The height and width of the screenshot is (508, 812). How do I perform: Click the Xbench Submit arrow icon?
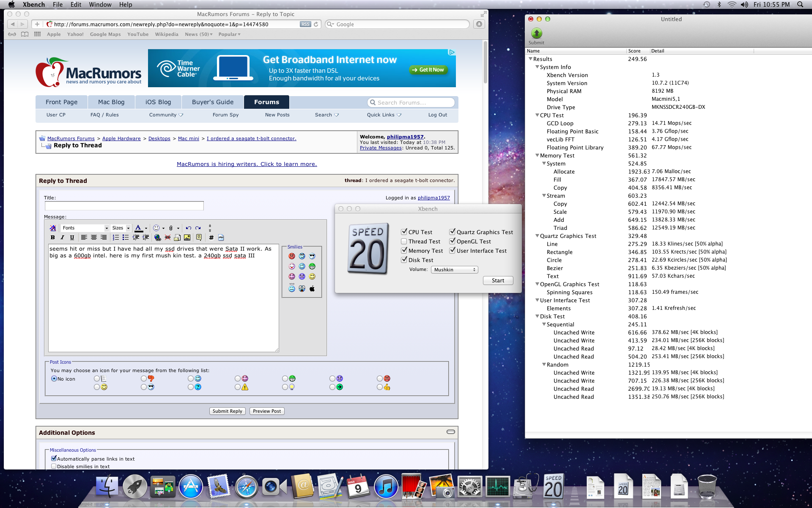click(536, 33)
